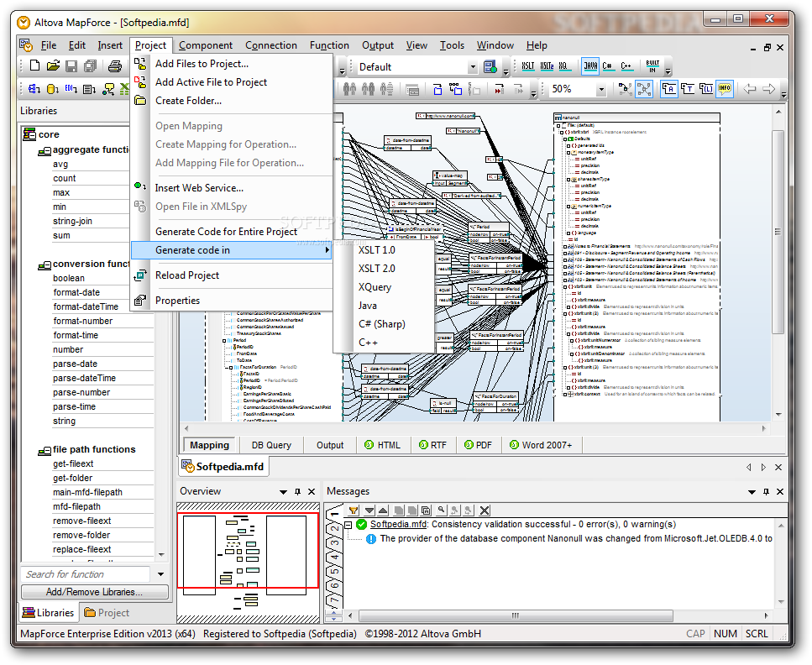Insert EDI component icon
This screenshot has height=665, width=812.
[x=71, y=89]
